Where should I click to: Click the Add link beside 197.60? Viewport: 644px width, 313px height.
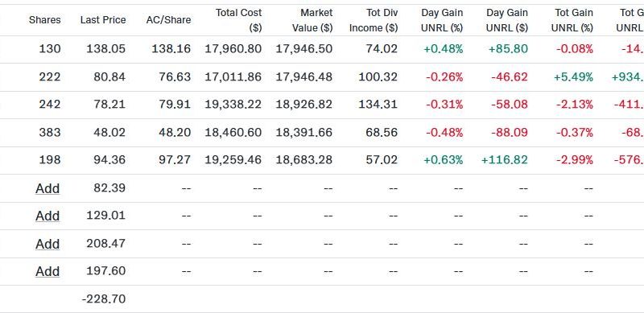coord(47,271)
